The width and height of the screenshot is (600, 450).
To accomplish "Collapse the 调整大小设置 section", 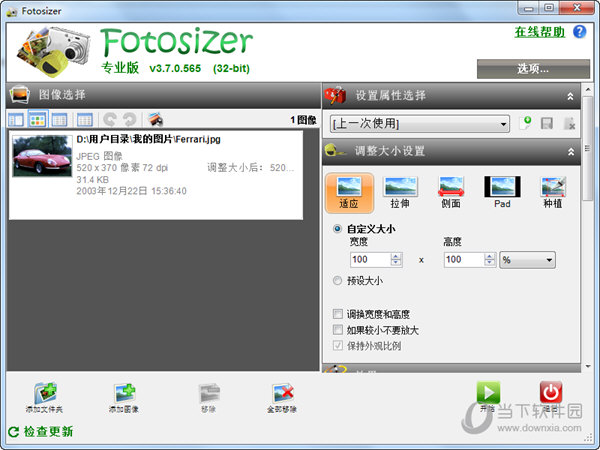I will (571, 152).
